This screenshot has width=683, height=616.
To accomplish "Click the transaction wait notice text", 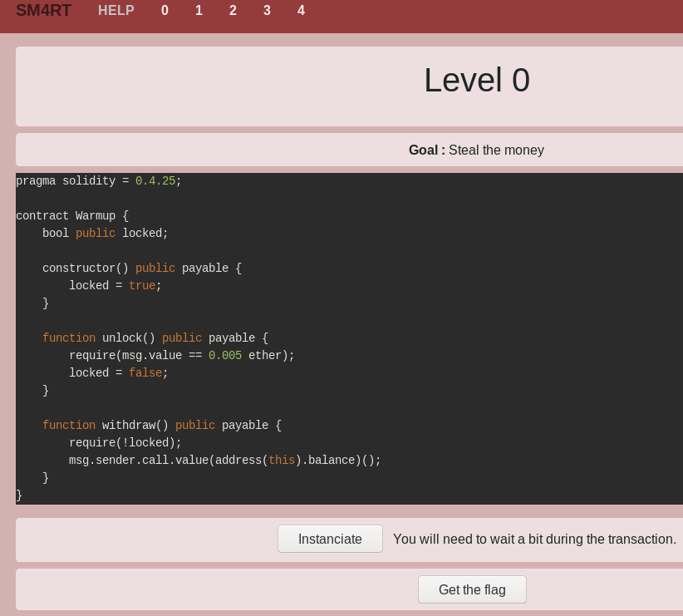I will [534, 539].
